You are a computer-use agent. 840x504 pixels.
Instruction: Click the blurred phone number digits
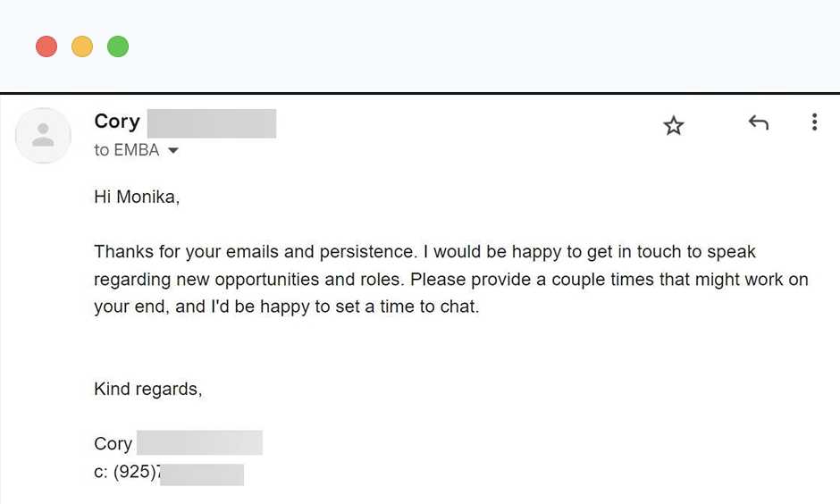pyautogui.click(x=202, y=474)
